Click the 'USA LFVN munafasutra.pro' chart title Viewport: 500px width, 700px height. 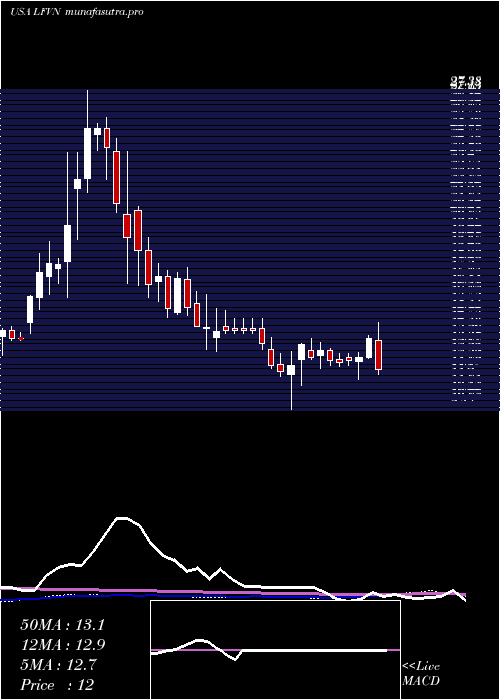pyautogui.click(x=76, y=12)
